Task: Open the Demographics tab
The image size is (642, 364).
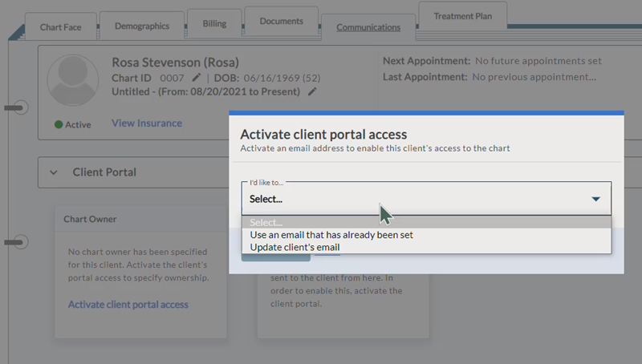Action: click(142, 26)
